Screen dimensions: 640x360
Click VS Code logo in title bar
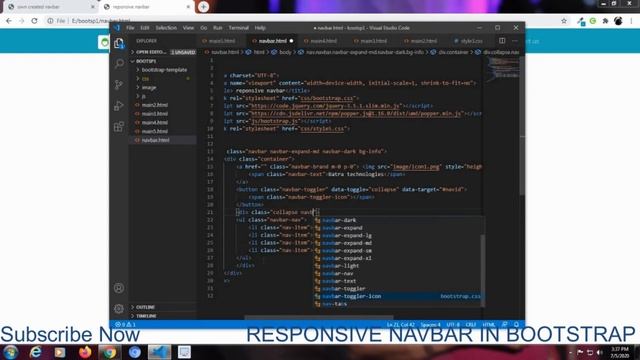117,28
